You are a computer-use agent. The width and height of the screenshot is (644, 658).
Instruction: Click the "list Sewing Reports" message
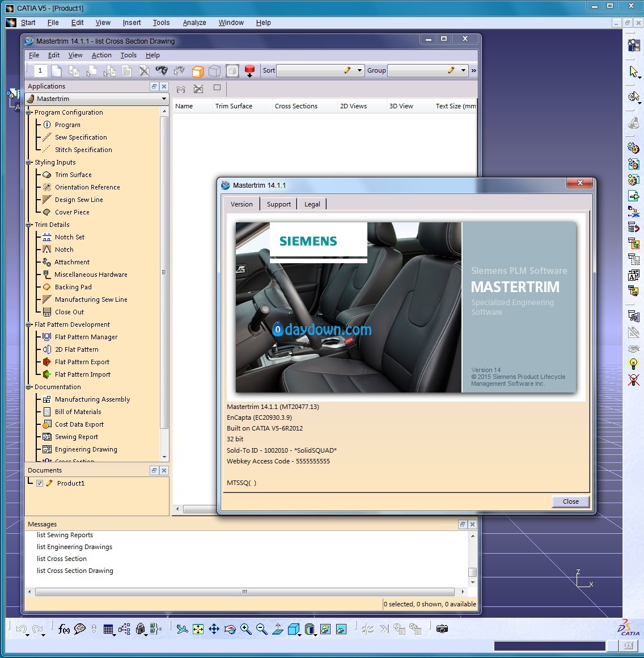point(65,535)
